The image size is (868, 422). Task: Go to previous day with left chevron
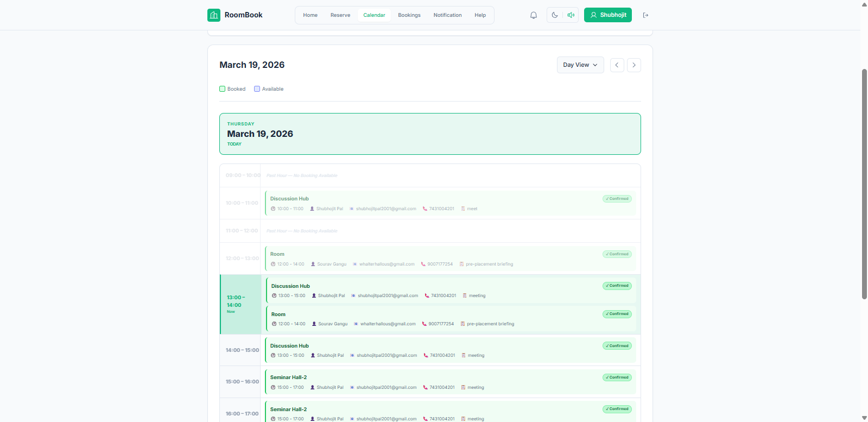coord(617,65)
